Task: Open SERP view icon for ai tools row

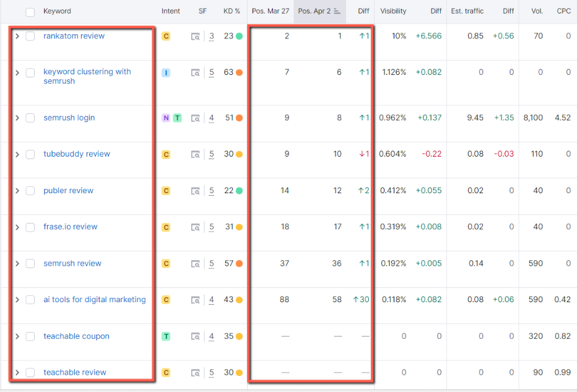Action: (196, 300)
